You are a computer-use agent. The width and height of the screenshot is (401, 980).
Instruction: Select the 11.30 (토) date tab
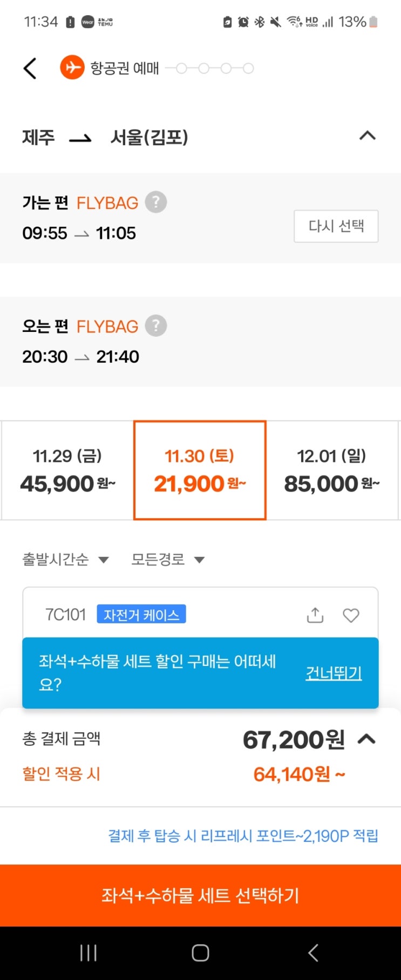(x=200, y=470)
